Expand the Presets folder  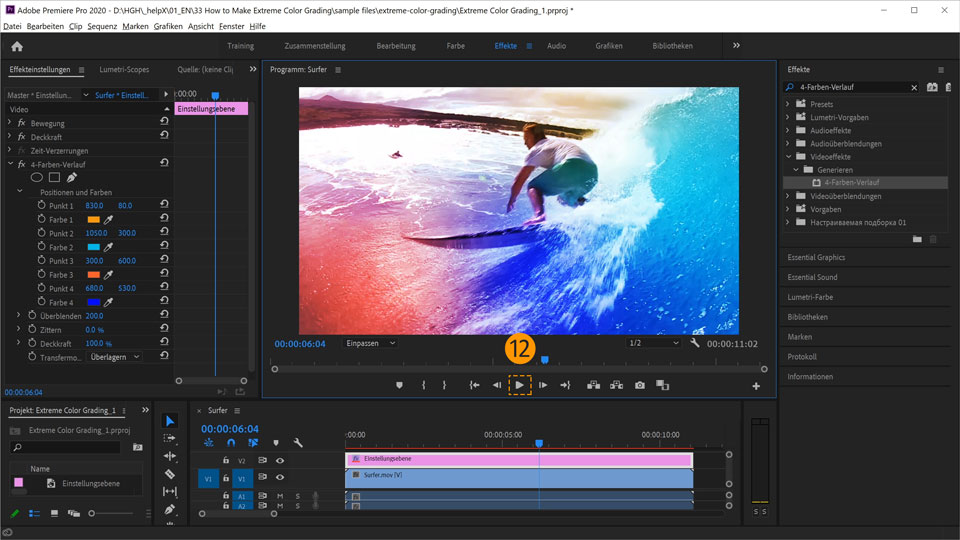tap(788, 103)
